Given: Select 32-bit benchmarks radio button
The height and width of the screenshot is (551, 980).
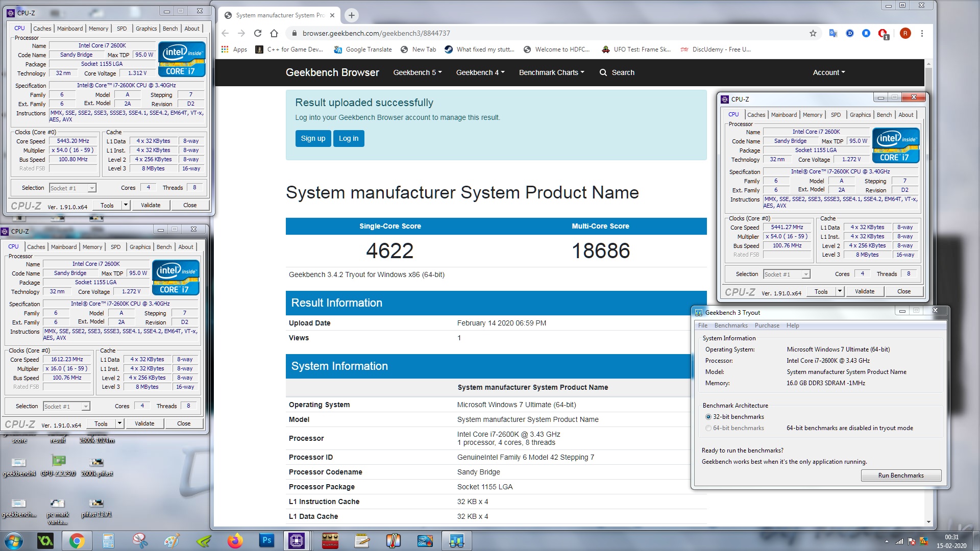Looking at the screenshot, I should [x=708, y=417].
